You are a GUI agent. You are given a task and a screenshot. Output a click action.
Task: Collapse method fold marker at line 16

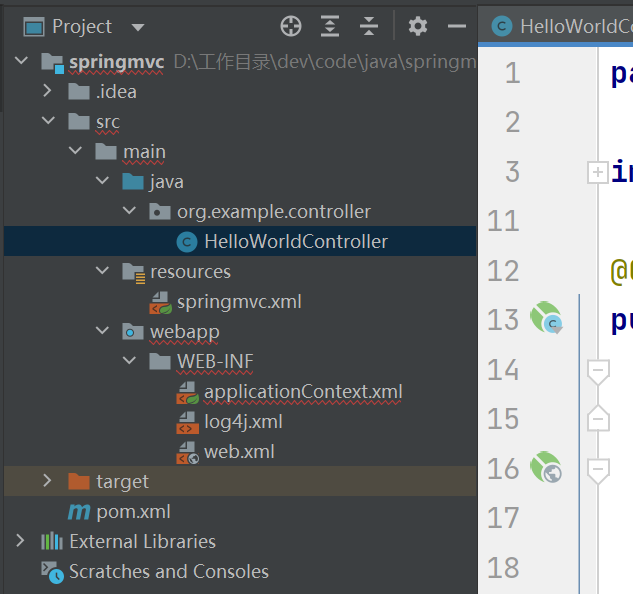point(598,471)
